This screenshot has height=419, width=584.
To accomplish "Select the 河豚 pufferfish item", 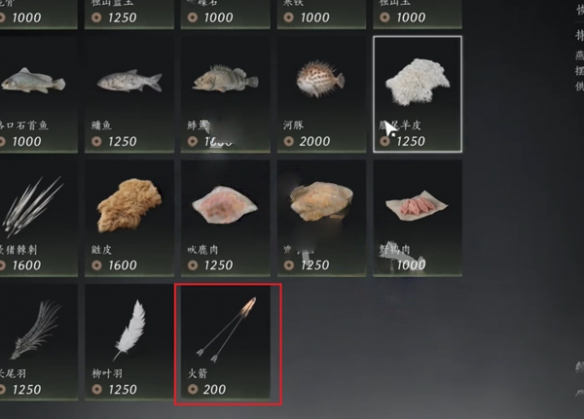I will pos(321,95).
